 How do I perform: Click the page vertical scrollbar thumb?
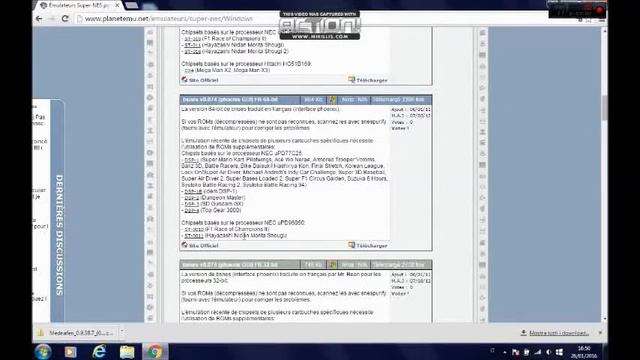[x=604, y=108]
